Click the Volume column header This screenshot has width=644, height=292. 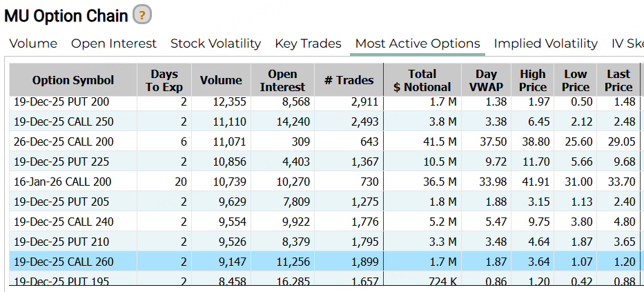pos(221,80)
